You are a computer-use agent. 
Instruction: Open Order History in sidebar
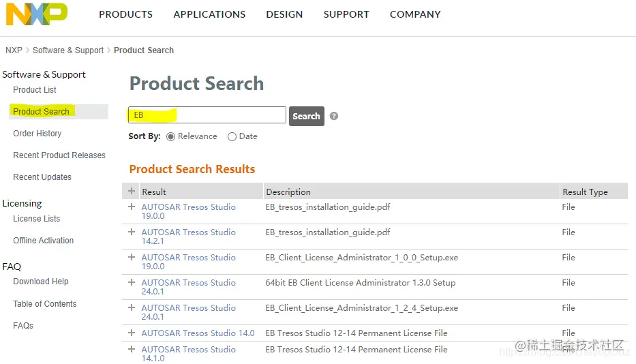tap(37, 134)
